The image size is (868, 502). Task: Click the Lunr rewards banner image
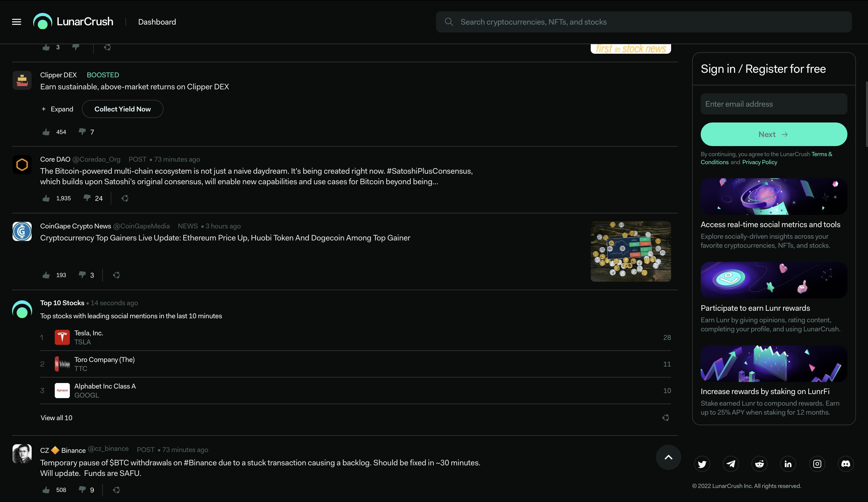pos(774,280)
